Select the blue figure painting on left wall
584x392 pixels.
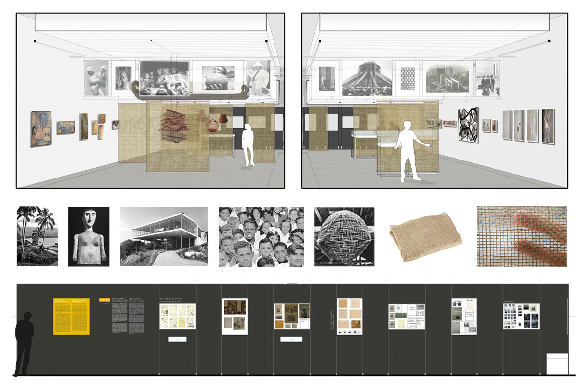tap(41, 128)
